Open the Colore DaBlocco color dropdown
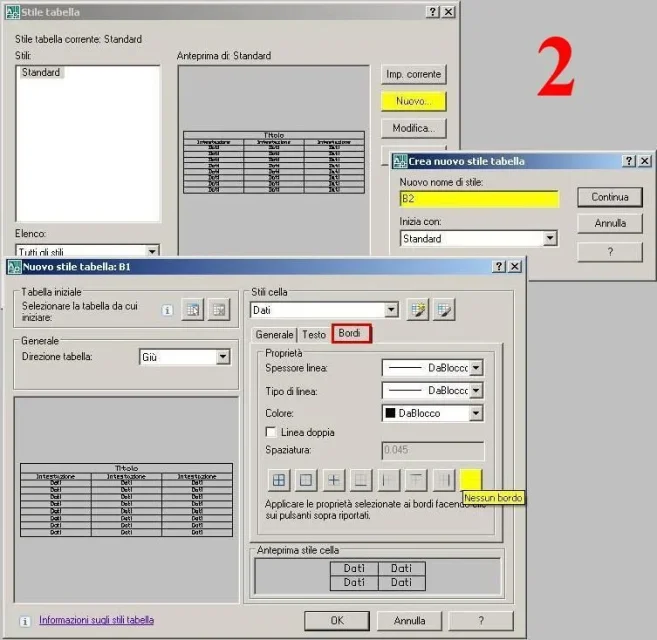Image resolution: width=657 pixels, height=640 pixels. (476, 412)
